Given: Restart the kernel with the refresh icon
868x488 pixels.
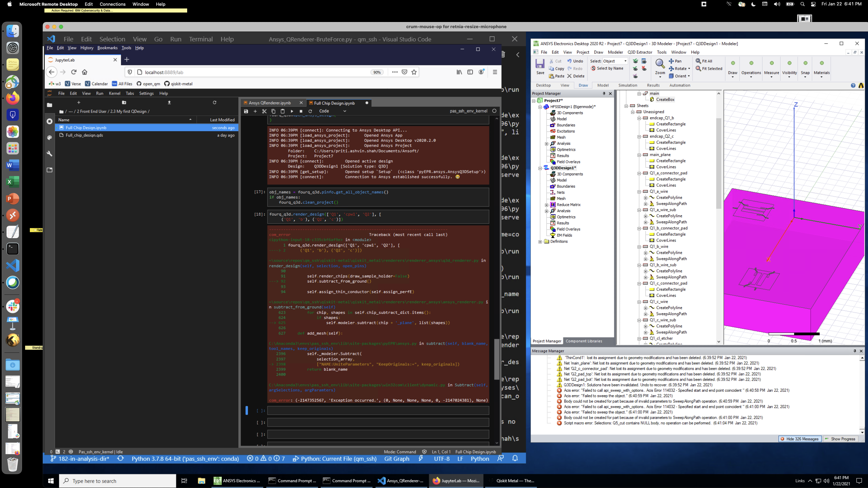Looking at the screenshot, I should pos(310,111).
